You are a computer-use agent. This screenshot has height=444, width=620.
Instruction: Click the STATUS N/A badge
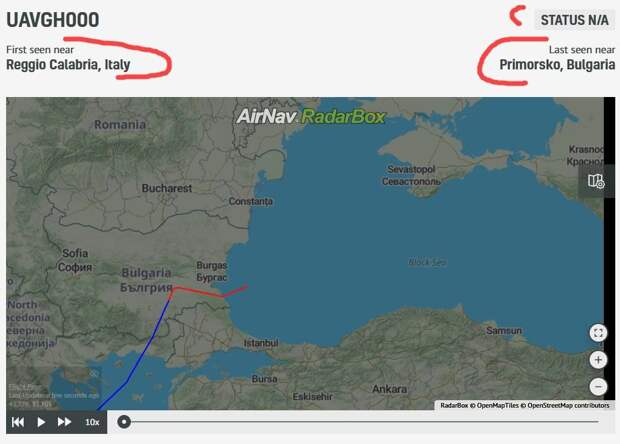(x=575, y=20)
